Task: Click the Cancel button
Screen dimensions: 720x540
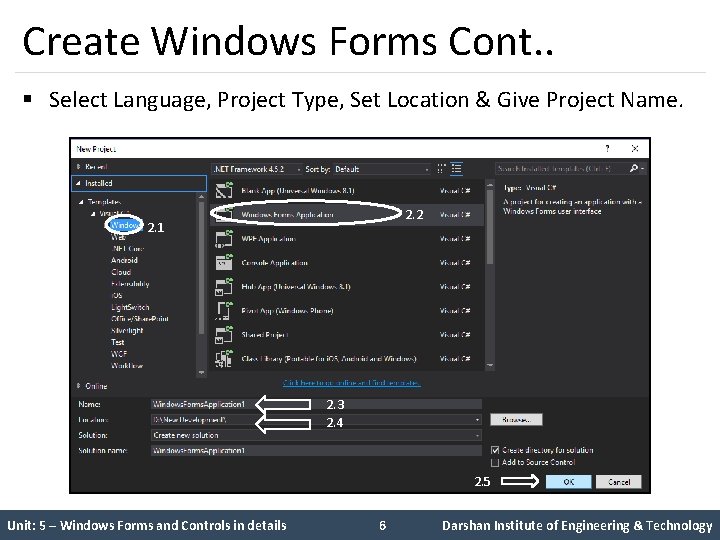Action: pos(619,482)
